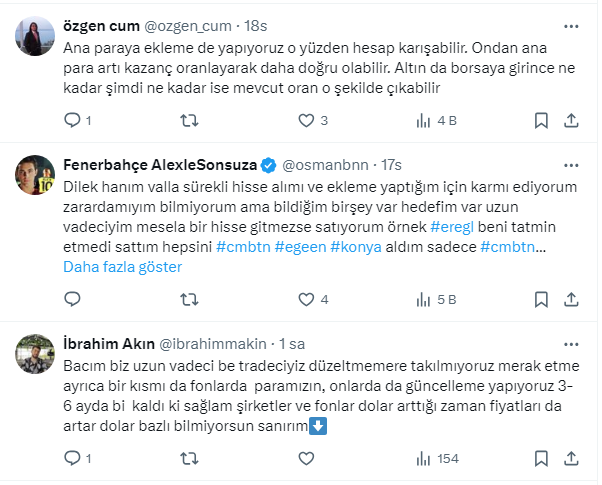This screenshot has height=485, width=602.
Task: Open the #konya hashtag link
Action: 356,247
